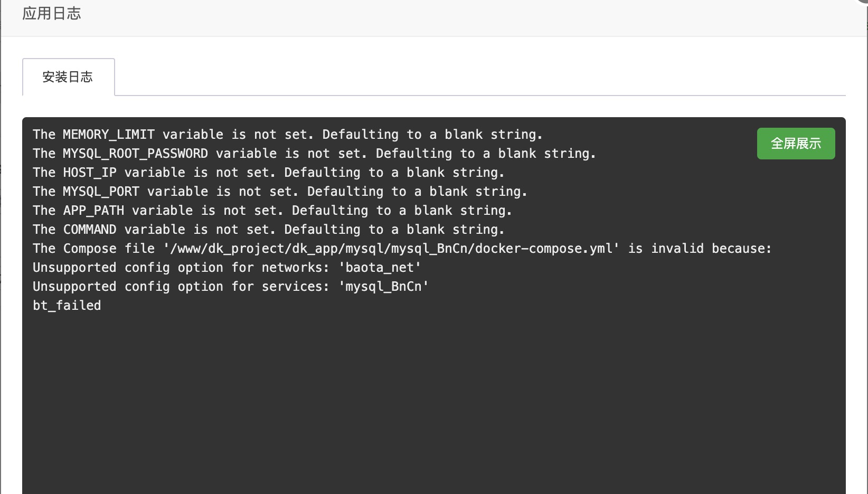Click the bt_failed status line
Screen dimensions: 868x494
(67, 306)
